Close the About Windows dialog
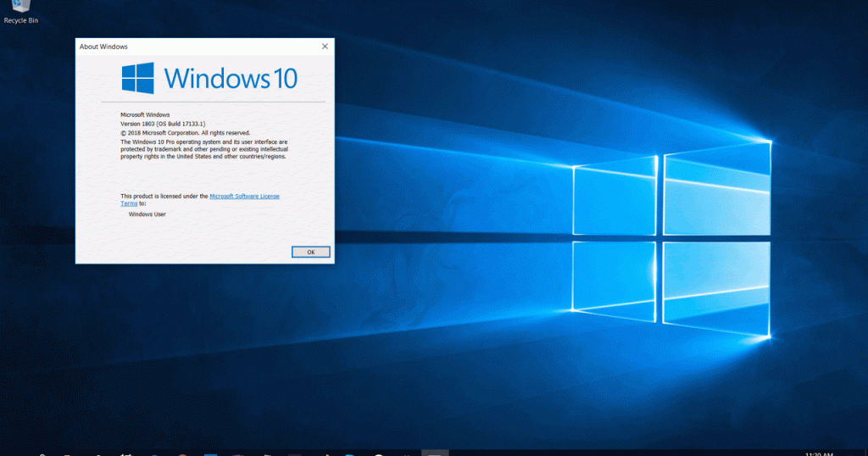This screenshot has width=868, height=456. tap(325, 47)
